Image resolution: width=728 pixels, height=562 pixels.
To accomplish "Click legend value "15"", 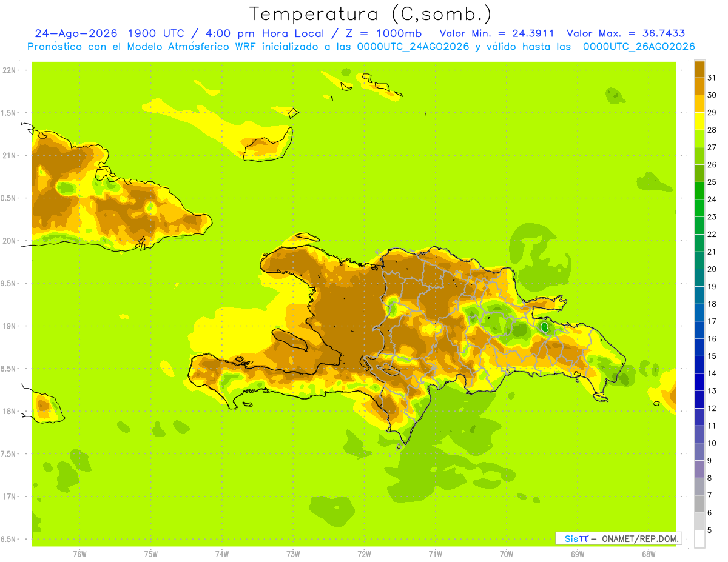I will tap(712, 356).
